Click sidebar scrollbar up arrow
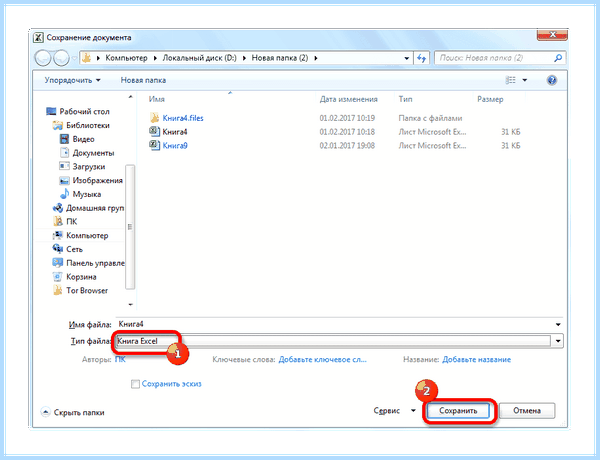This screenshot has width=600, height=460. coord(130,97)
